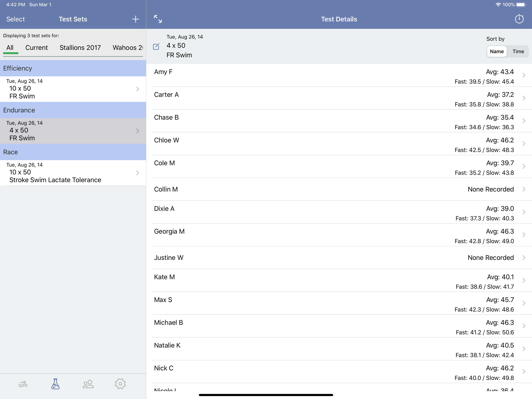Open the swimmer tab icon in bottom bar
532x399 pixels.
tap(23, 384)
